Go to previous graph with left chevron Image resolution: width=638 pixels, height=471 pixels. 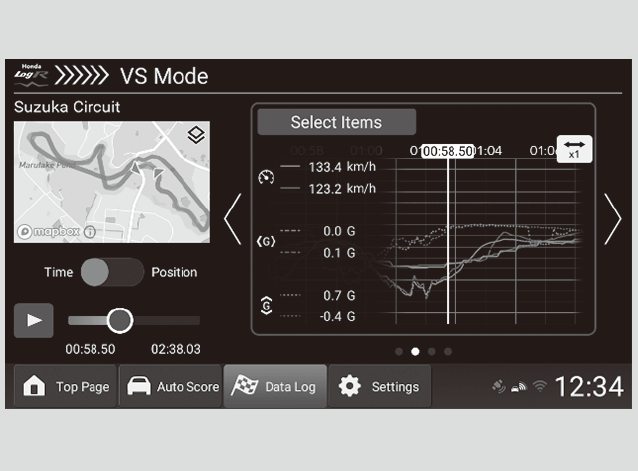click(x=232, y=220)
